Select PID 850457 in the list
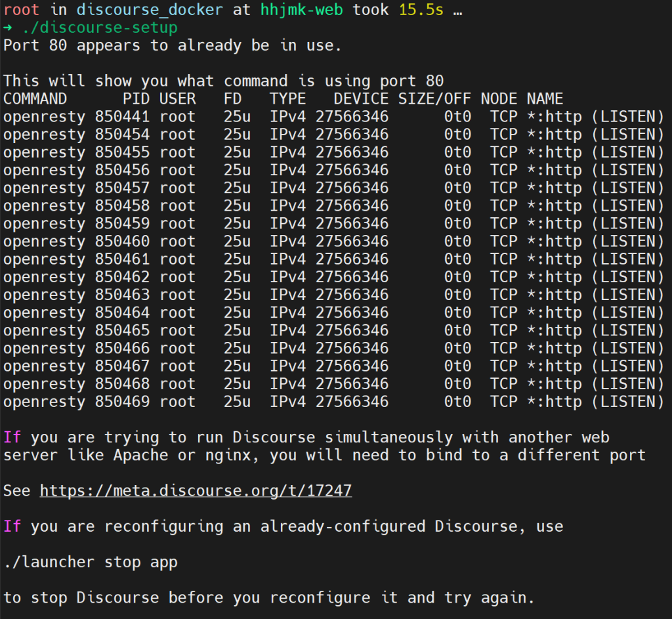The image size is (672, 619). (122, 188)
